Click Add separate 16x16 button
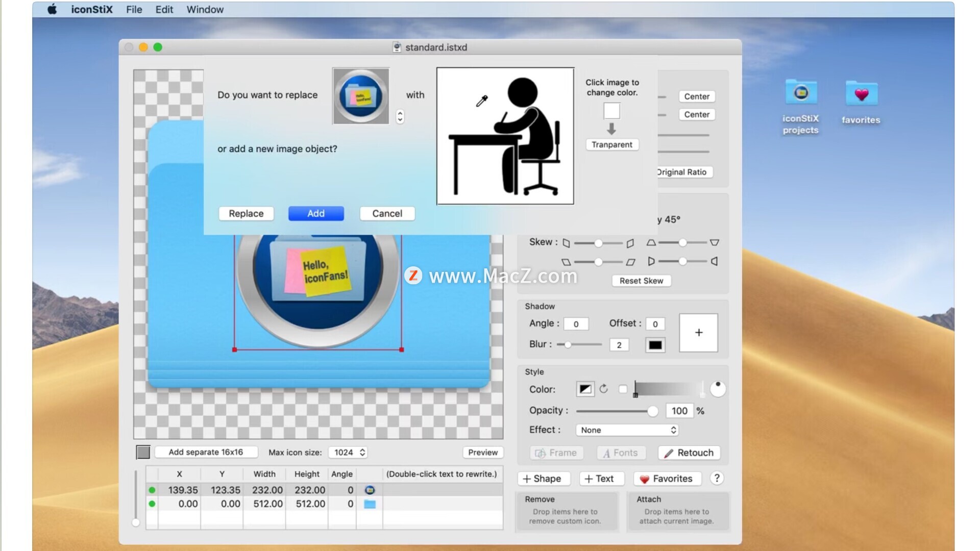 tap(206, 452)
